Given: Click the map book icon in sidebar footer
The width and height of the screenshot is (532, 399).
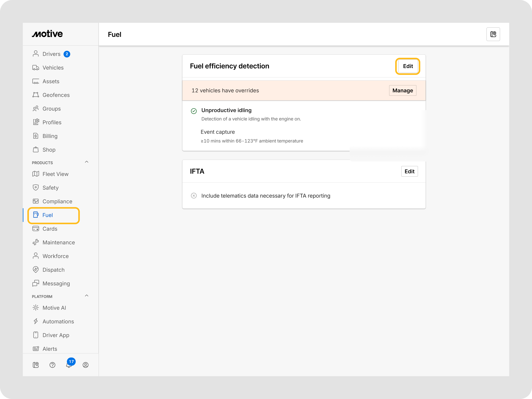Looking at the screenshot, I should (36, 365).
